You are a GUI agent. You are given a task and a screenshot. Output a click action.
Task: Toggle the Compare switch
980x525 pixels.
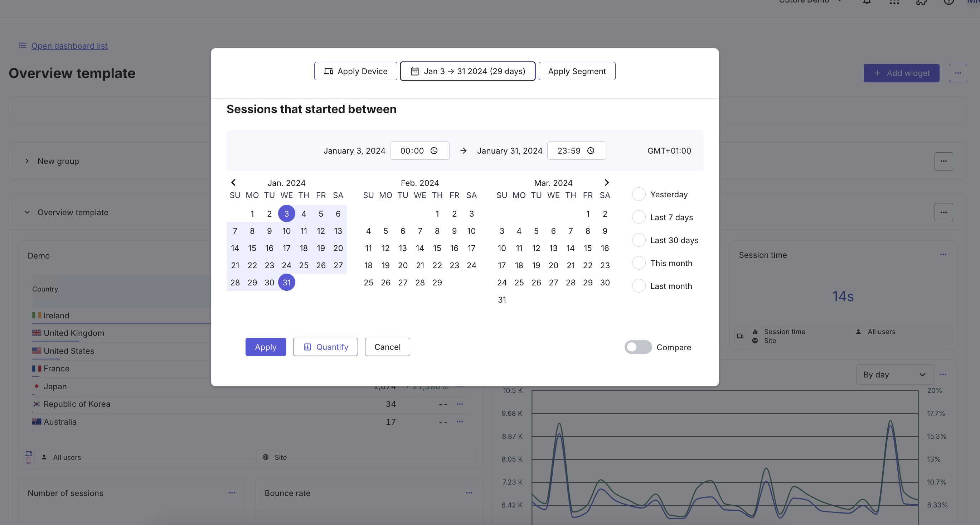pos(638,347)
